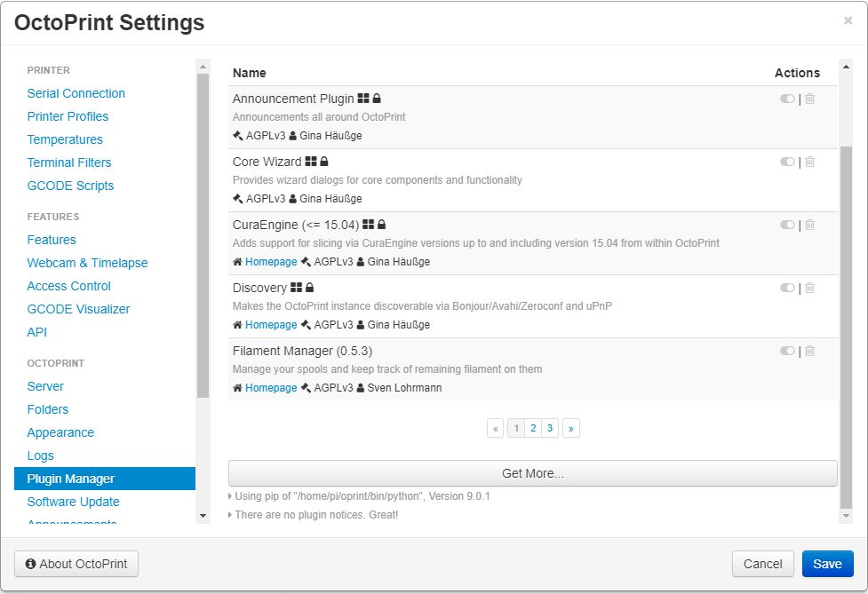
Task: Click bundled grid icon beside Announcement Plugin
Action: [363, 99]
